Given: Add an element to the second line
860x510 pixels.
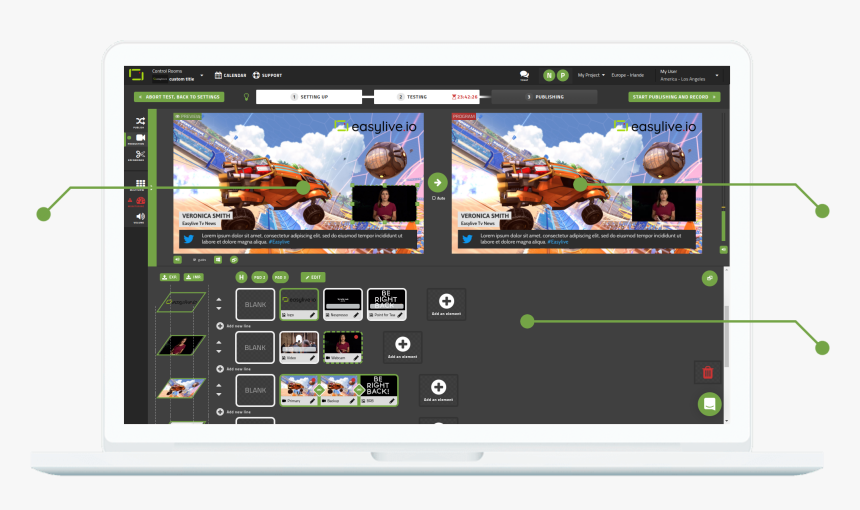Looking at the screenshot, I should (403, 347).
